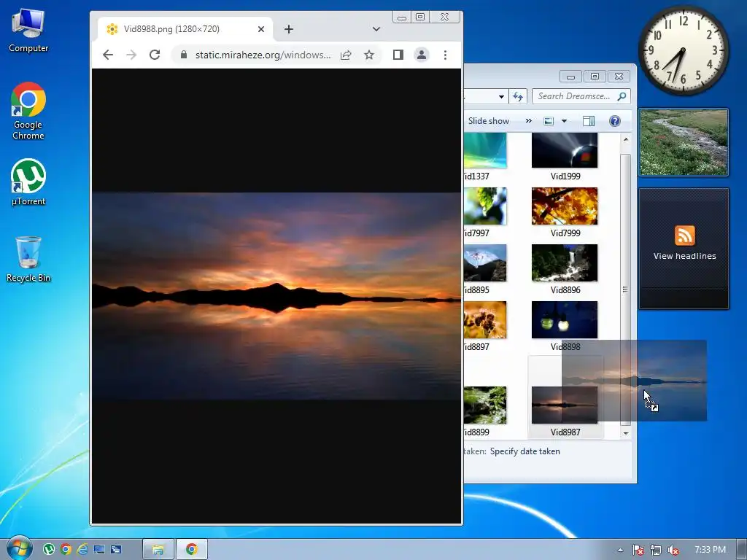Open Explorer help button
The image size is (747, 560).
click(615, 121)
